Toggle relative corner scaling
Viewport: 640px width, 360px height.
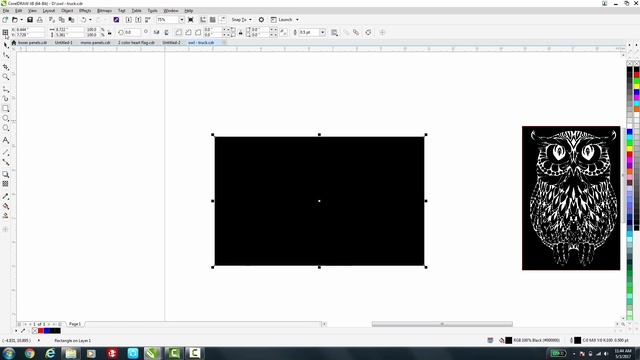click(284, 32)
